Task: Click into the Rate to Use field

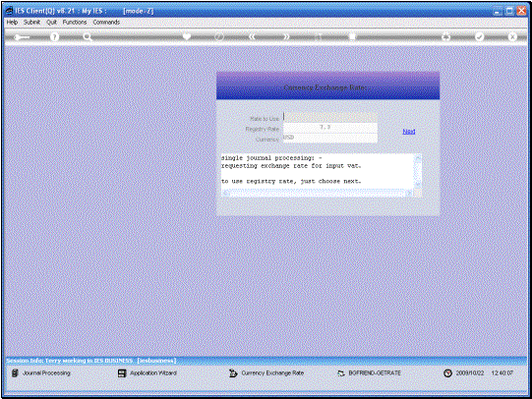Action: point(329,117)
